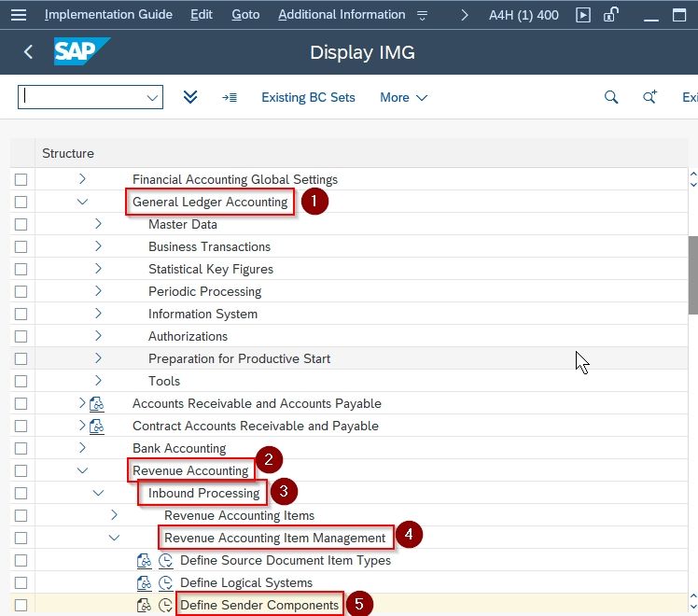This screenshot has width=698, height=616.
Task: Click the SAP logo
Action: 82,51
